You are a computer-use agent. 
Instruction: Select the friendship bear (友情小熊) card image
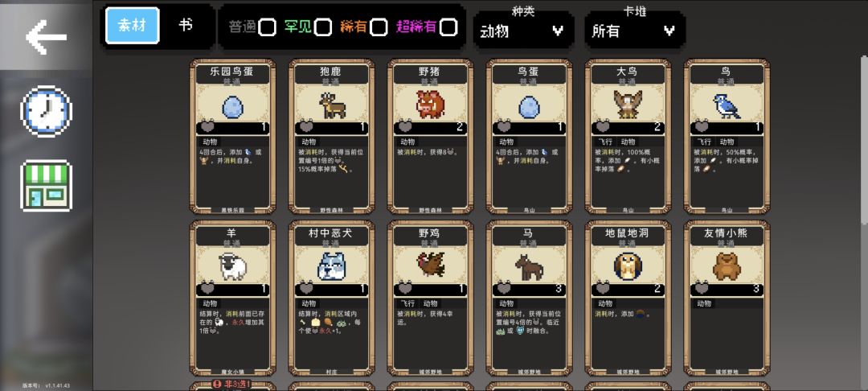point(727,266)
